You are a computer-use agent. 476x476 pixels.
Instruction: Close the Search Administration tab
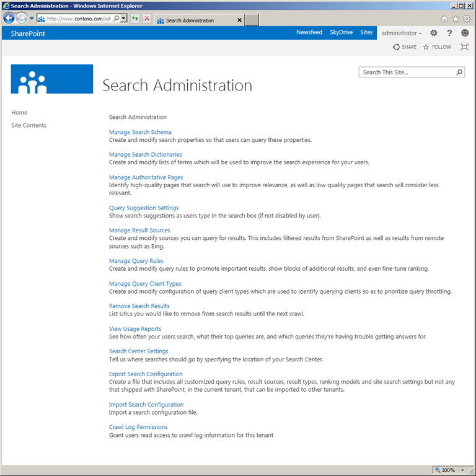239,20
